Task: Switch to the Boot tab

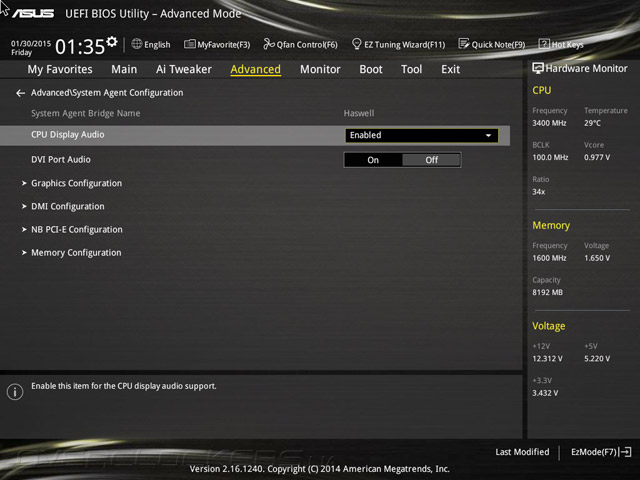Action: (371, 69)
